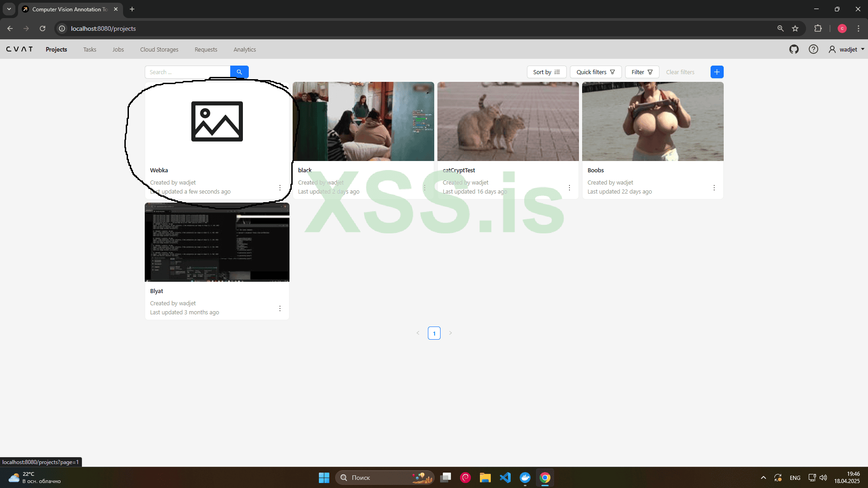Click the Blyat project title
The image size is (868, 488).
tap(157, 291)
